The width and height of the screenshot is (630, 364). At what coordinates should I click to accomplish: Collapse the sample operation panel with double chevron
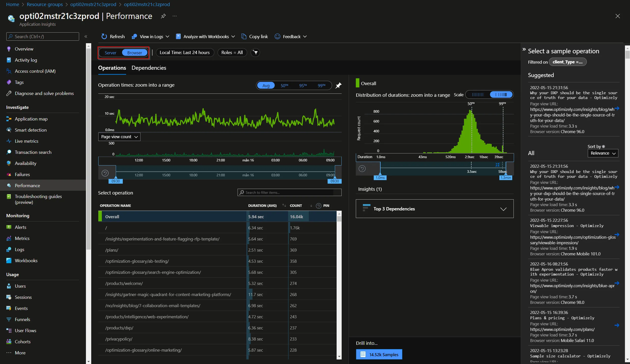pyautogui.click(x=524, y=49)
